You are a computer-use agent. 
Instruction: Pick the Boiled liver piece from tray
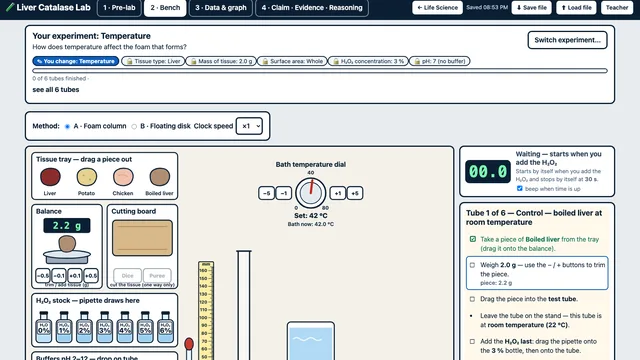click(x=160, y=177)
